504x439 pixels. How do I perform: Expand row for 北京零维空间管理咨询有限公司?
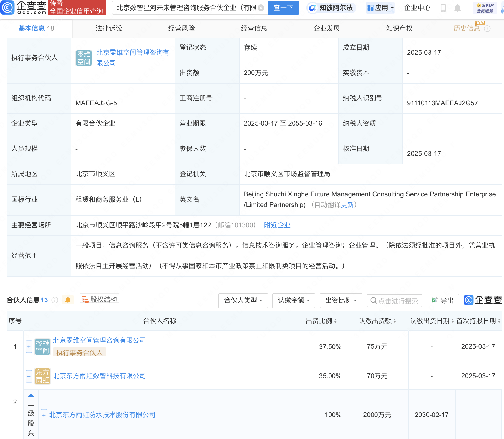coord(29,347)
